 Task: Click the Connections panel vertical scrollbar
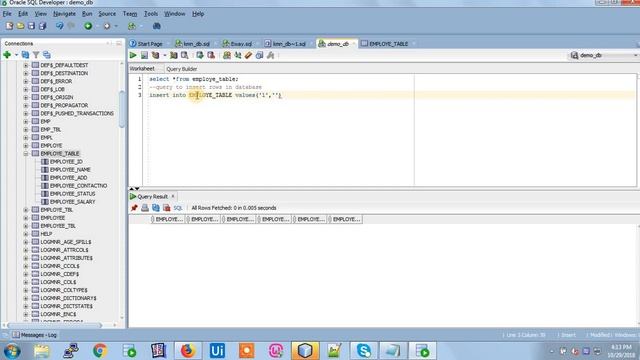[x=122, y=109]
